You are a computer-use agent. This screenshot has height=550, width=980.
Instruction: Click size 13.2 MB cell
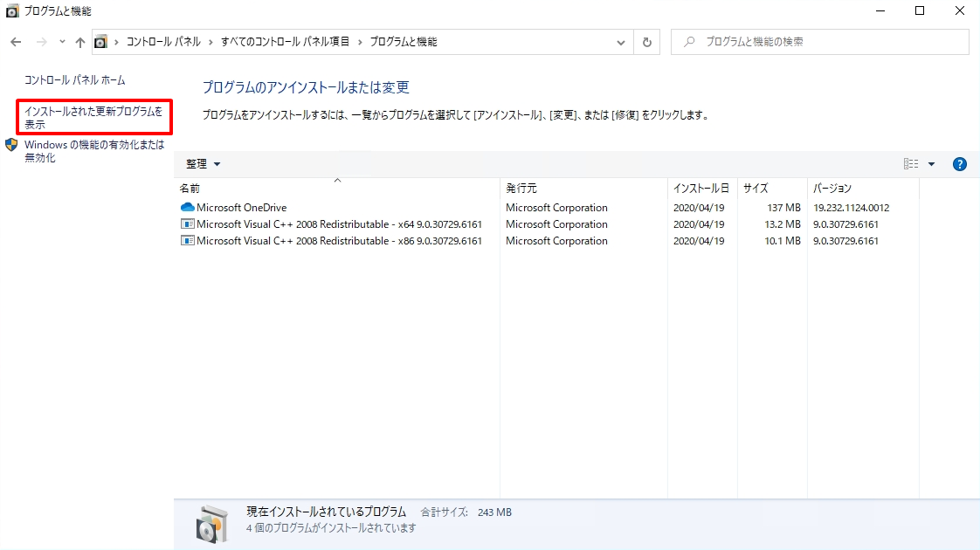(x=782, y=223)
